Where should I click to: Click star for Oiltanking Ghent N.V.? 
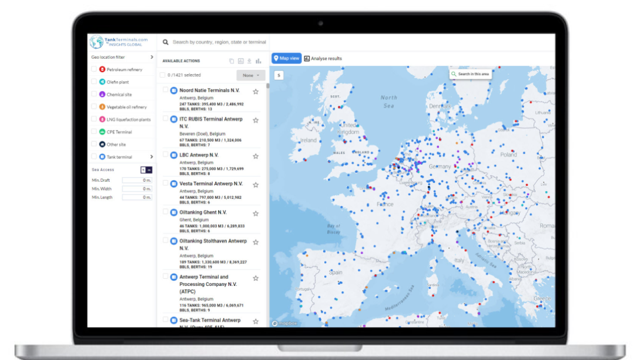[256, 213]
